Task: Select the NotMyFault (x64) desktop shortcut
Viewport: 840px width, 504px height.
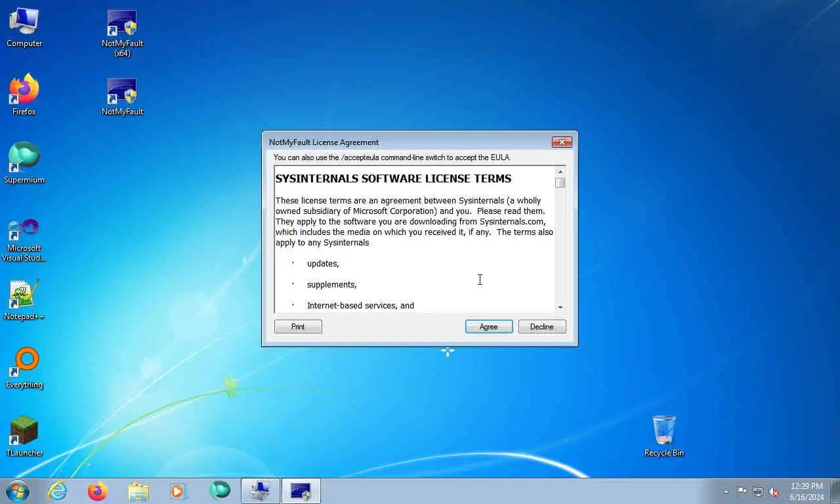Action: tap(123, 33)
